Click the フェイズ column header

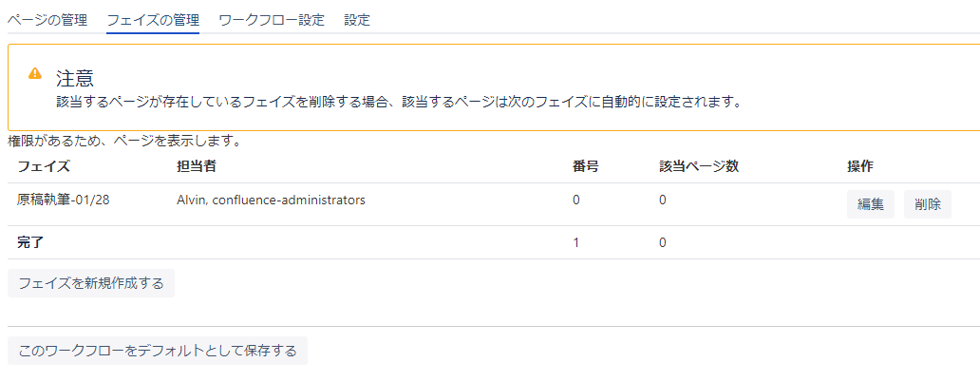click(44, 166)
